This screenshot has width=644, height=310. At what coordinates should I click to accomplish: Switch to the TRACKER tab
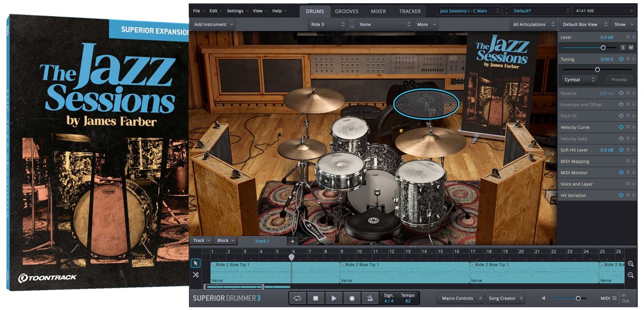(411, 11)
